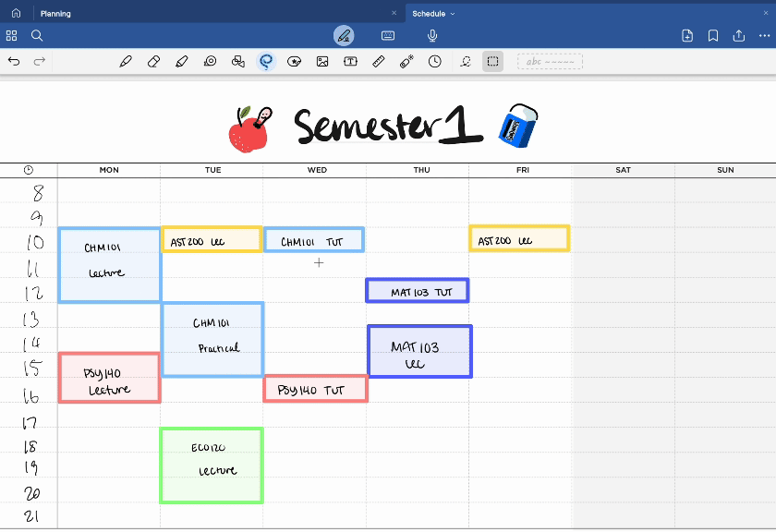The height and width of the screenshot is (532, 776).
Task: Click the dashed handwriting stroke preview box
Action: [x=550, y=62]
